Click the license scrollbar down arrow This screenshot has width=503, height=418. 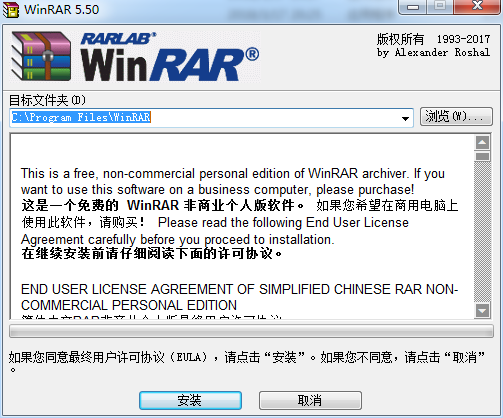[482, 311]
